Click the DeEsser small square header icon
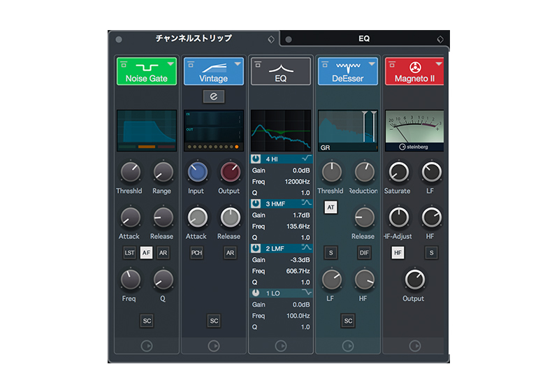Screen dimensions: 559x392 [x=325, y=64]
